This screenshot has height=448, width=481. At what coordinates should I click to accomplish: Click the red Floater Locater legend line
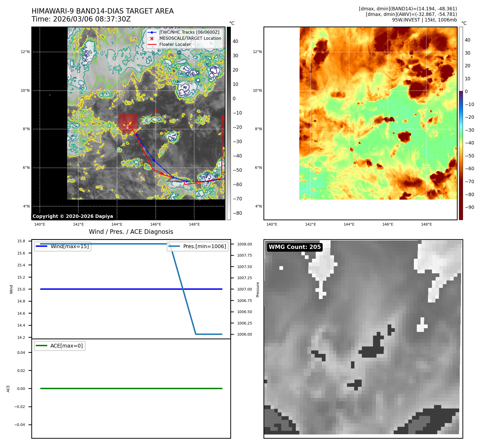pyautogui.click(x=152, y=45)
